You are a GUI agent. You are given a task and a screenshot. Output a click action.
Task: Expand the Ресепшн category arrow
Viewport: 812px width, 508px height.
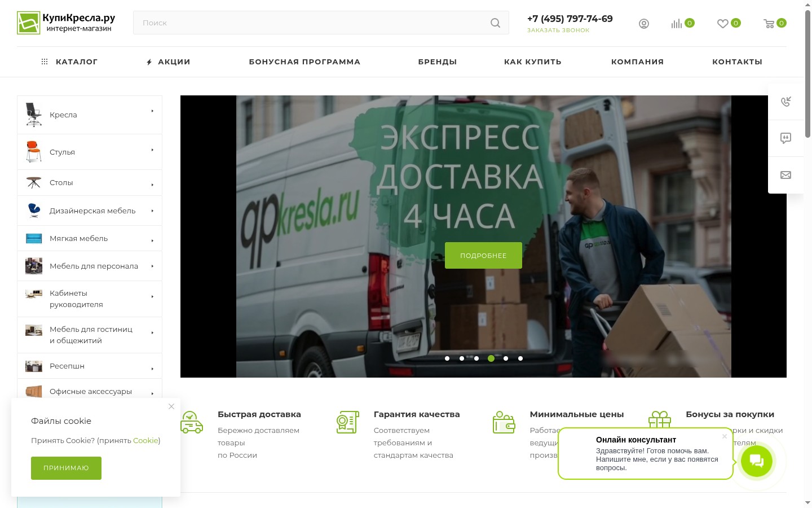pos(152,369)
